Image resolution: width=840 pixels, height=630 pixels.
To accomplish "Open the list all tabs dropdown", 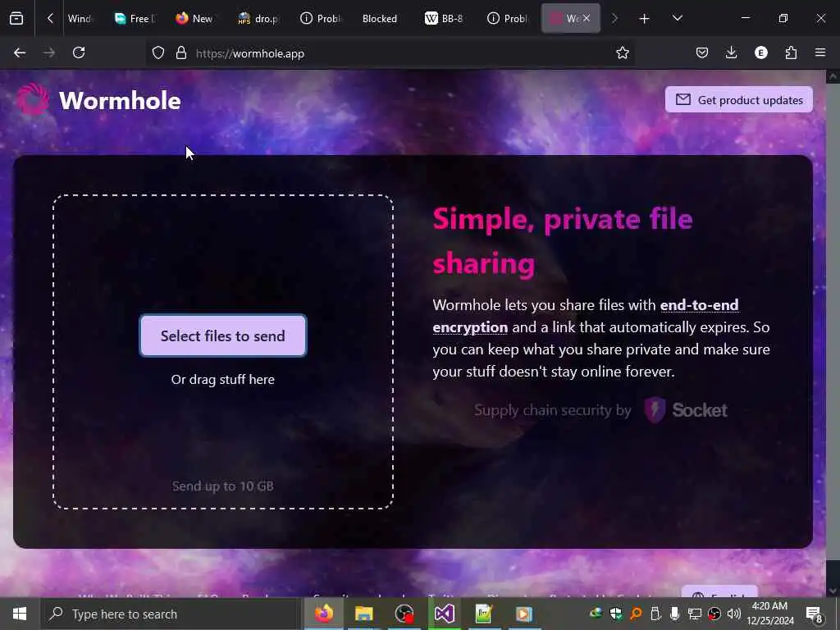I will [677, 19].
